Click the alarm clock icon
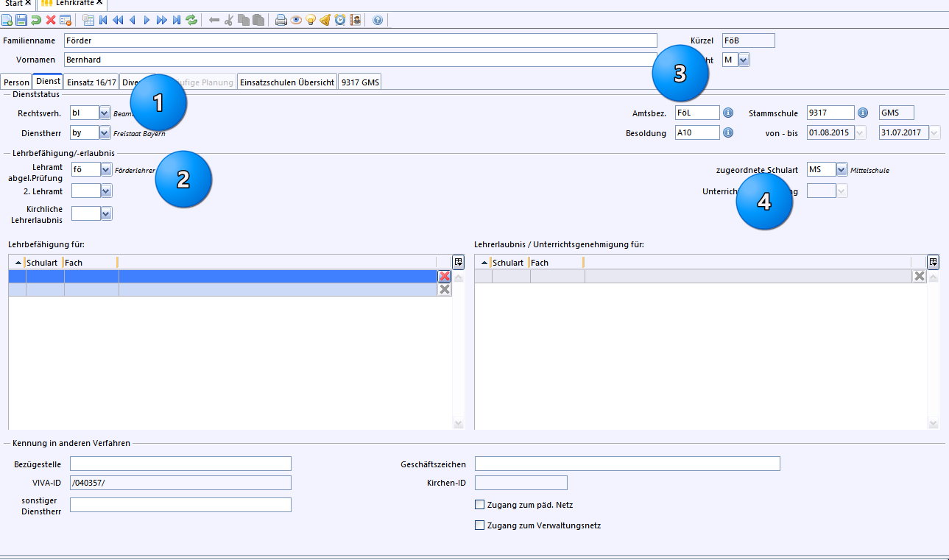 coord(339,20)
